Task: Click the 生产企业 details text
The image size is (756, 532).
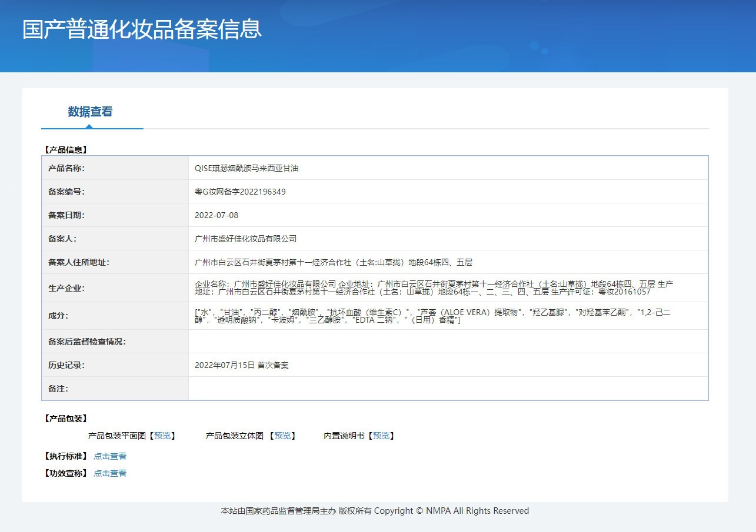Action: 434,288
